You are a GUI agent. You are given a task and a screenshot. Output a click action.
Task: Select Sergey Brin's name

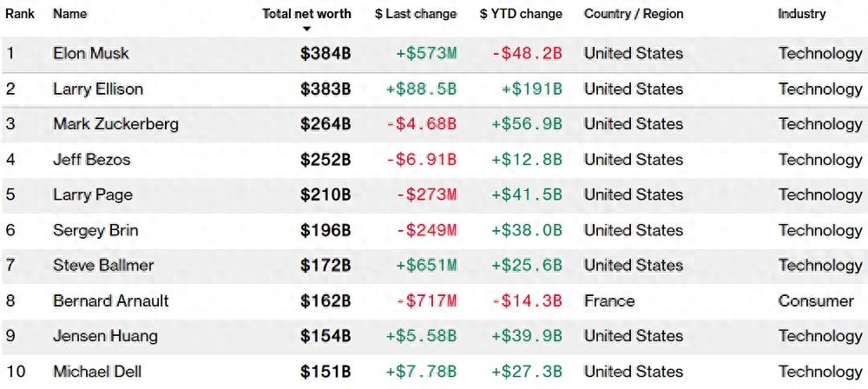95,230
